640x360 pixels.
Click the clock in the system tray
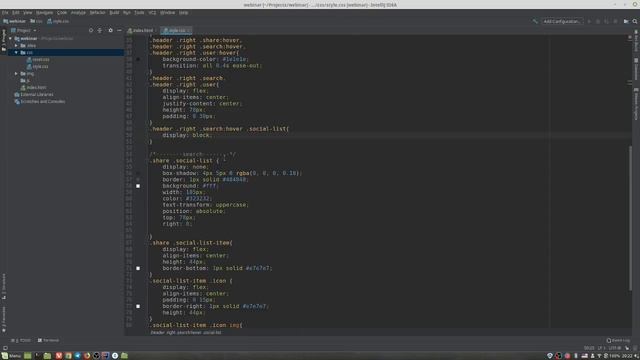pos(627,356)
